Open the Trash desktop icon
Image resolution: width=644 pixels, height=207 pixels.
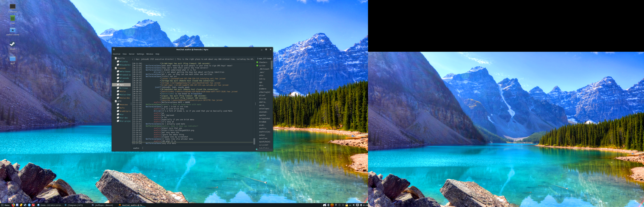pos(13,20)
